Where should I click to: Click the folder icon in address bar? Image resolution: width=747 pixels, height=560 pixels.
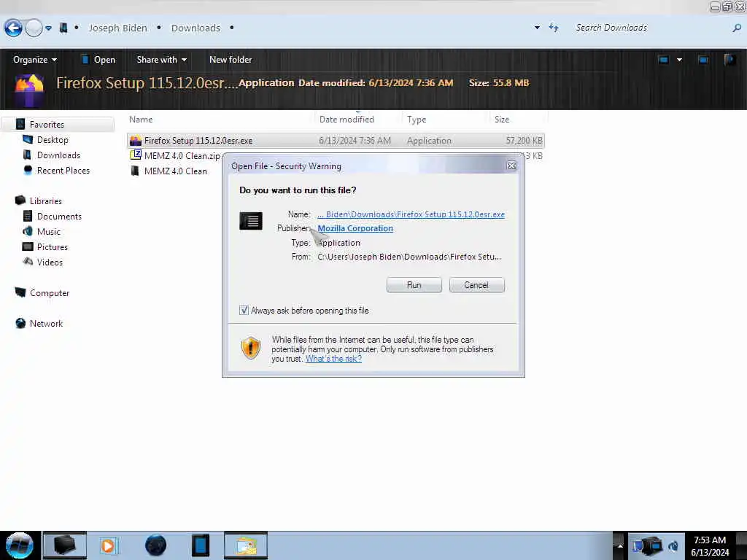coord(63,28)
